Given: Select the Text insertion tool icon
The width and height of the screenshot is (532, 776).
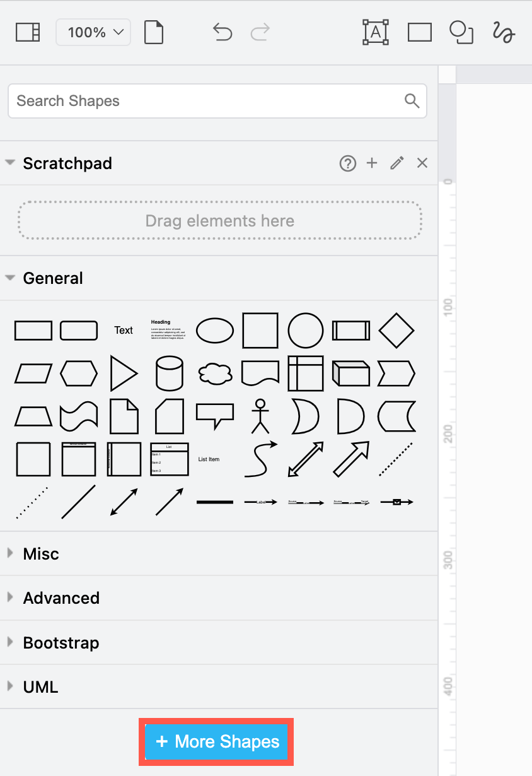Looking at the screenshot, I should [375, 32].
